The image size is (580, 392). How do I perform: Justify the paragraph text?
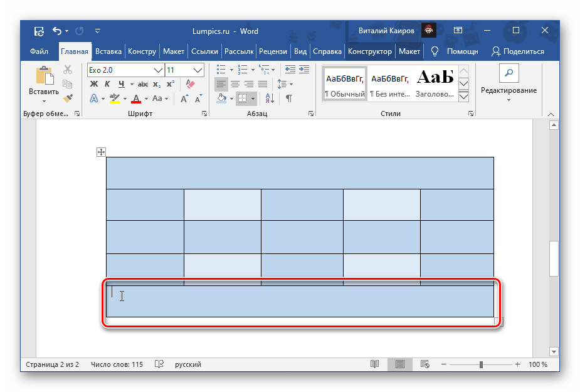[263, 85]
